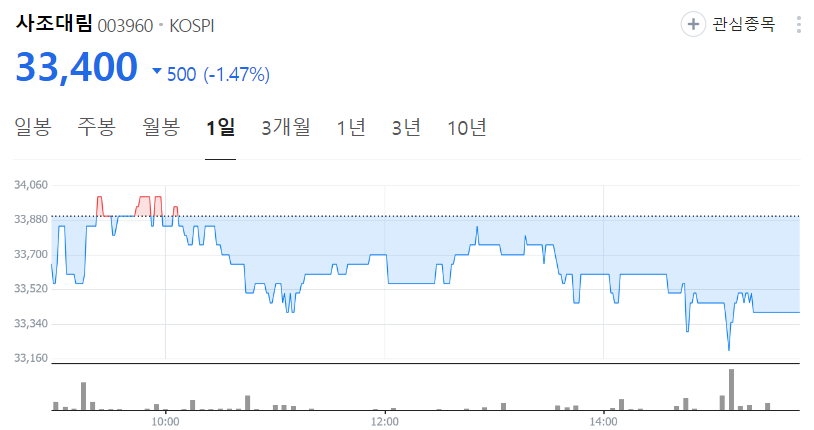Click the 33,700 y-axis label
The height and width of the screenshot is (430, 814).
31,254
